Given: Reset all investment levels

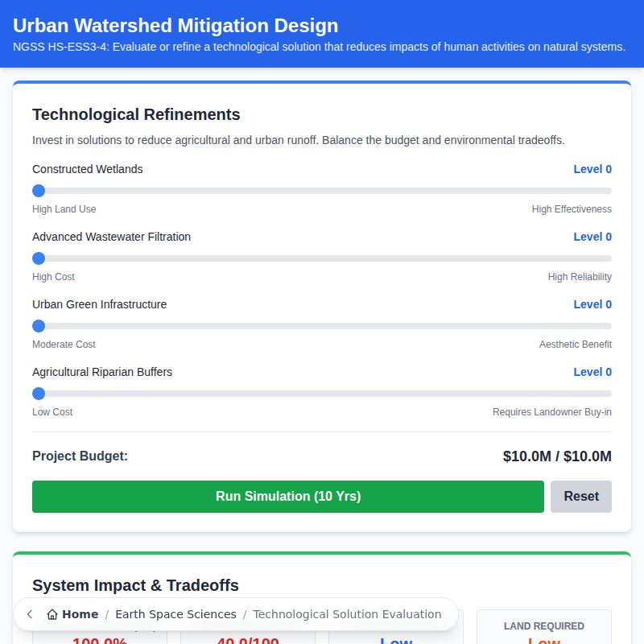Looking at the screenshot, I should click(580, 496).
